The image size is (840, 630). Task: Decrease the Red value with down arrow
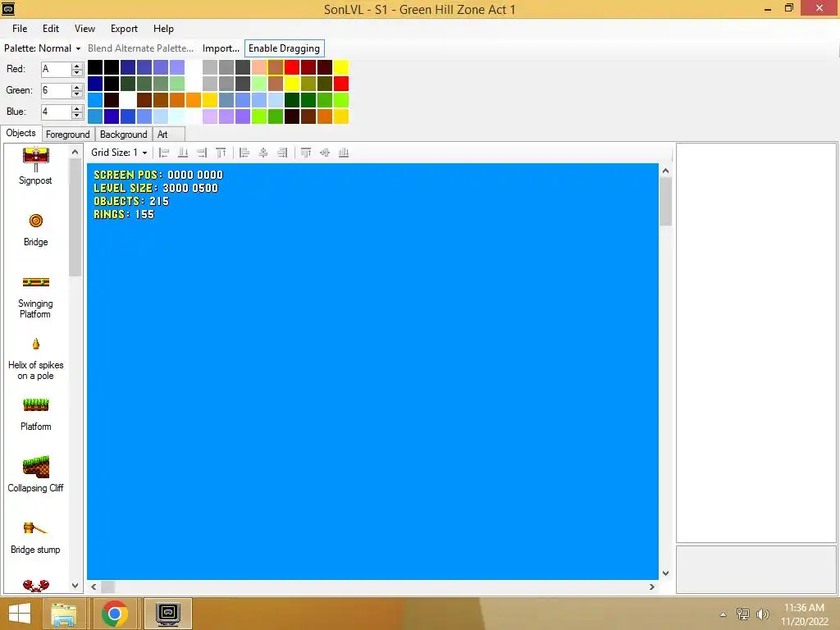pos(77,72)
